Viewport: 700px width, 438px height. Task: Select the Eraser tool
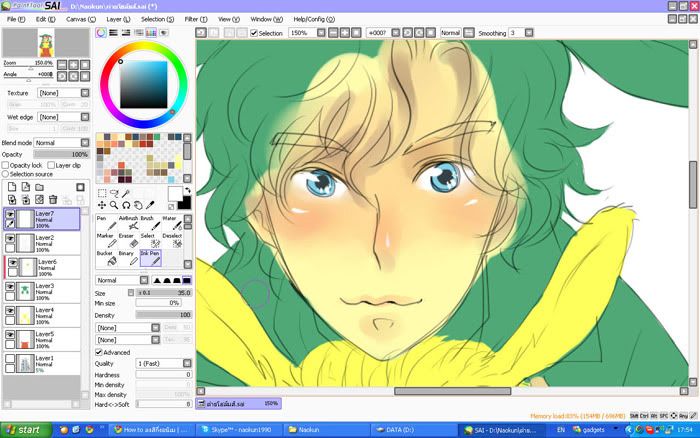point(128,243)
